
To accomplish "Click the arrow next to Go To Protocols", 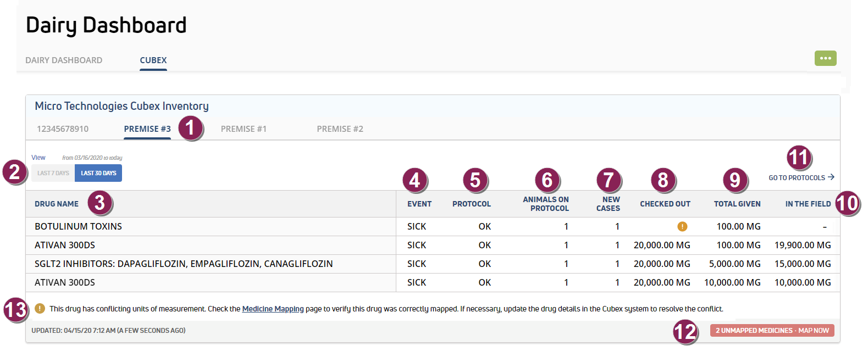I will click(x=831, y=177).
